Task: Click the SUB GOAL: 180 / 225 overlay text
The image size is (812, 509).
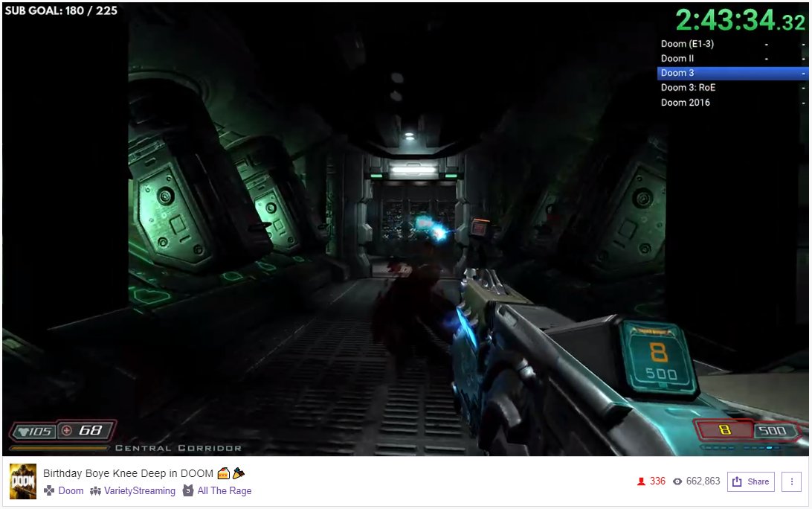Action: [x=61, y=10]
